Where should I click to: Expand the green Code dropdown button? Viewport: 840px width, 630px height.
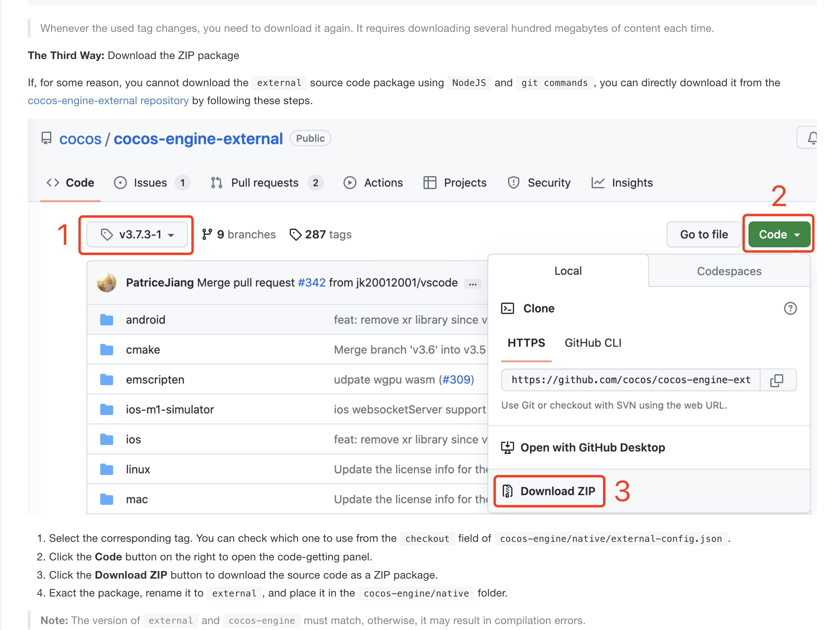click(779, 235)
